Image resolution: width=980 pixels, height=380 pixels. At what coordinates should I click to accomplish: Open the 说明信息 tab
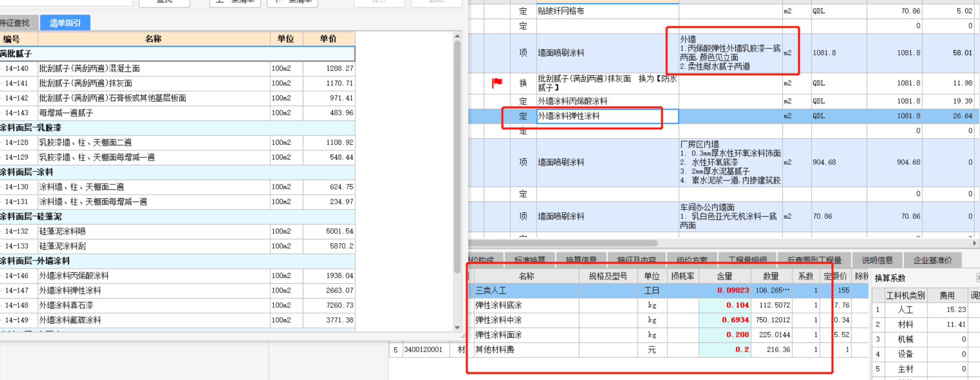coord(877,260)
